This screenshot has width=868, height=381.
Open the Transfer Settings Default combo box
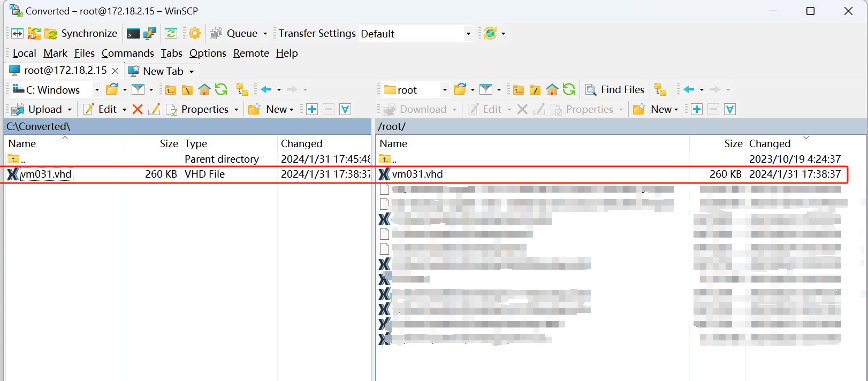416,34
